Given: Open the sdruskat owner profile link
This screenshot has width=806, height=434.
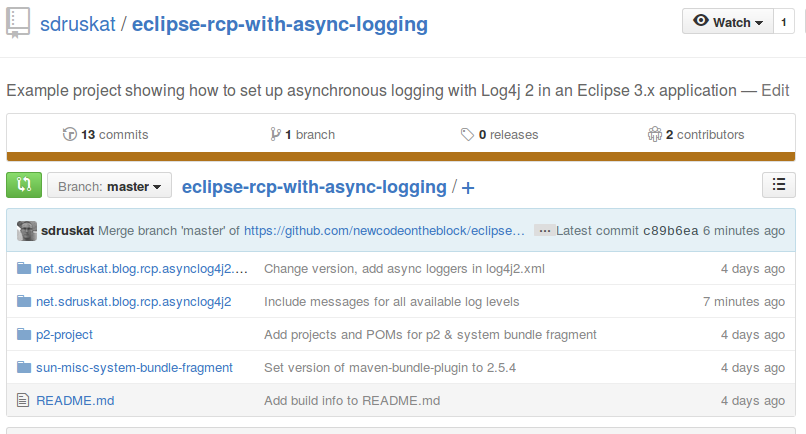Looking at the screenshot, I should (x=78, y=24).
